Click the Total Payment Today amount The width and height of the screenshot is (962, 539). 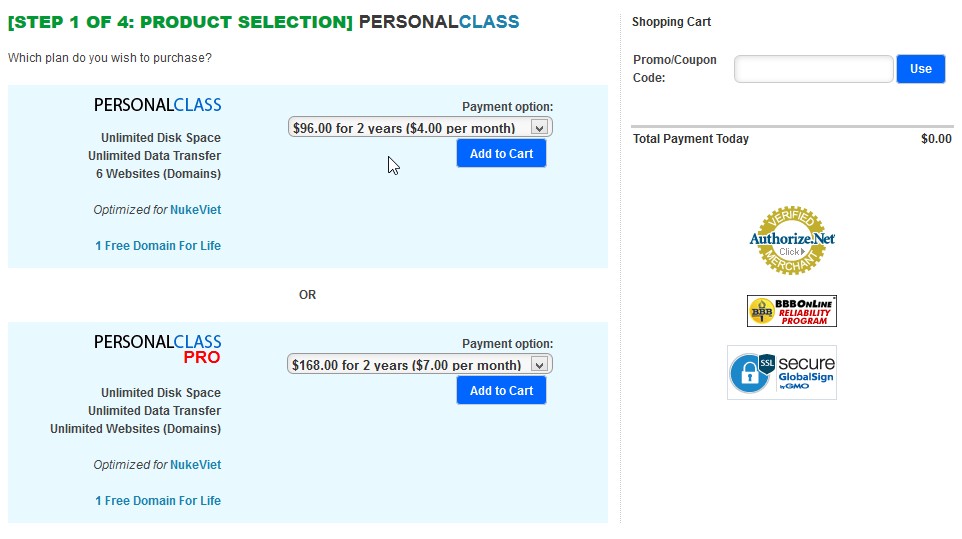[x=936, y=139]
